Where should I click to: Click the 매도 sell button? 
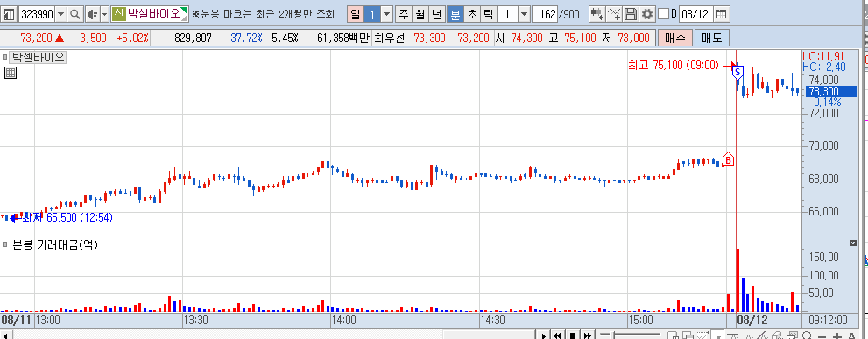coord(712,39)
